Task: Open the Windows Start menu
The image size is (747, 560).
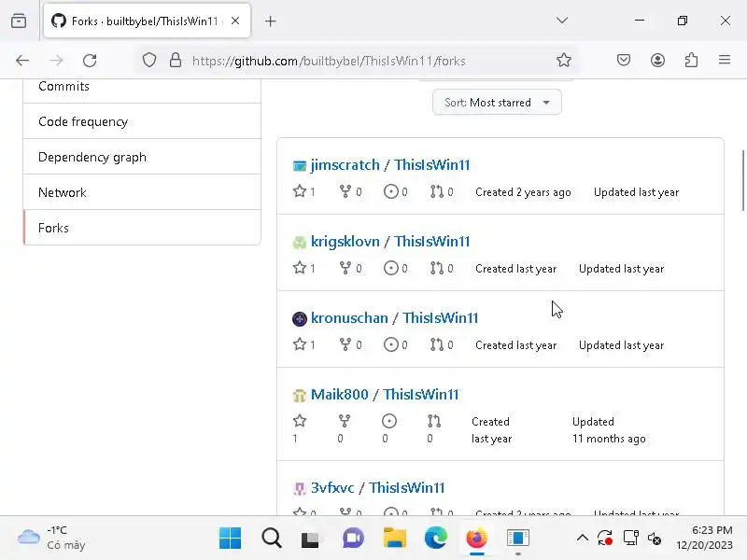Action: [x=230, y=539]
